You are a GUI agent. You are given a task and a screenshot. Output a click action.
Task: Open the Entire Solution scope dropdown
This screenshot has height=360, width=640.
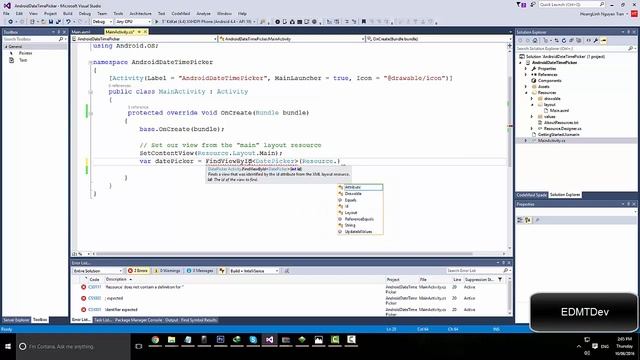(x=98, y=271)
